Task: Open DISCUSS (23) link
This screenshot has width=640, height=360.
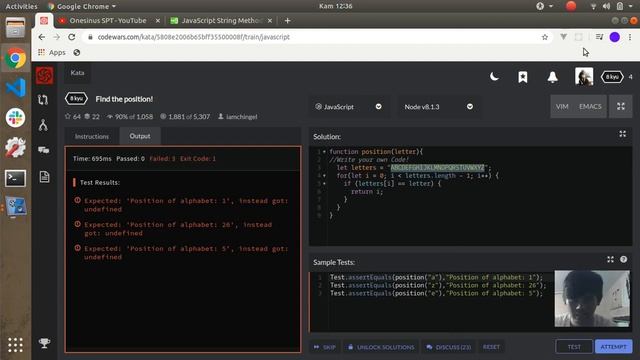Action: pyautogui.click(x=449, y=347)
